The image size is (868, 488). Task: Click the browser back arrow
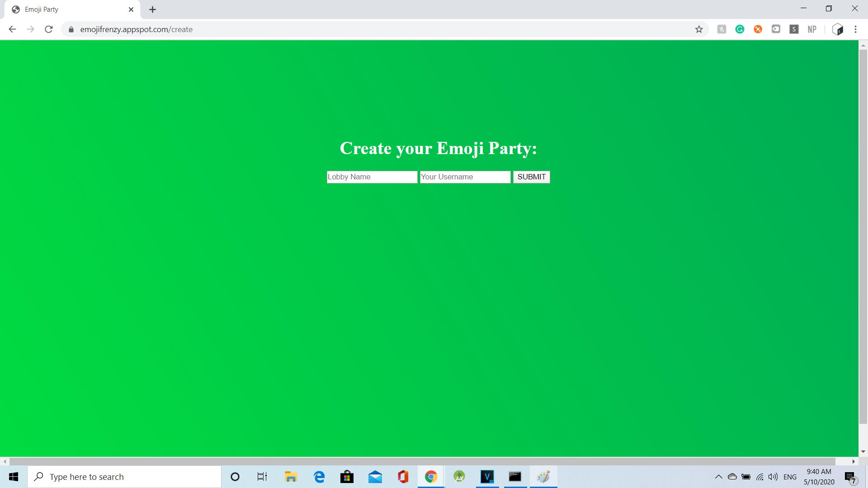coord(12,29)
